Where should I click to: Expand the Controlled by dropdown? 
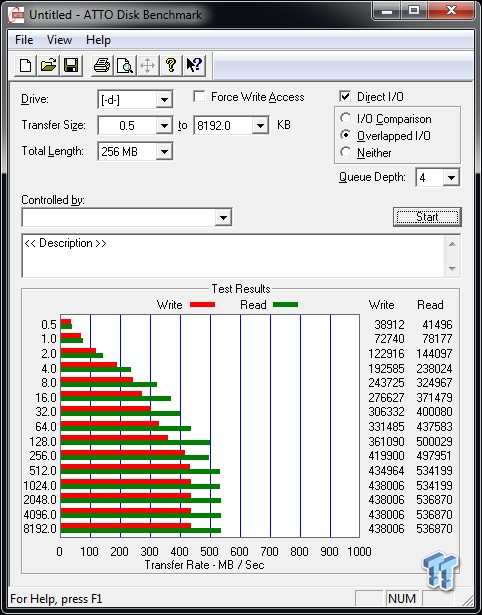coord(223,217)
